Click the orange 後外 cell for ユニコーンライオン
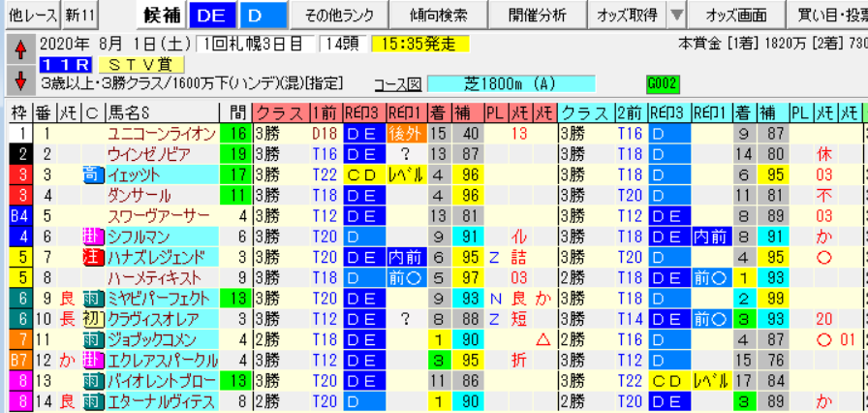868x413 pixels. (406, 134)
